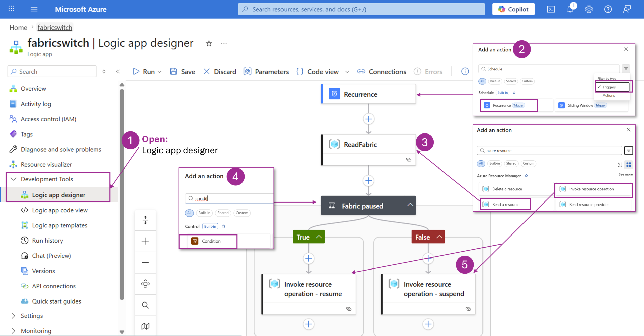Open Versions item

point(43,271)
